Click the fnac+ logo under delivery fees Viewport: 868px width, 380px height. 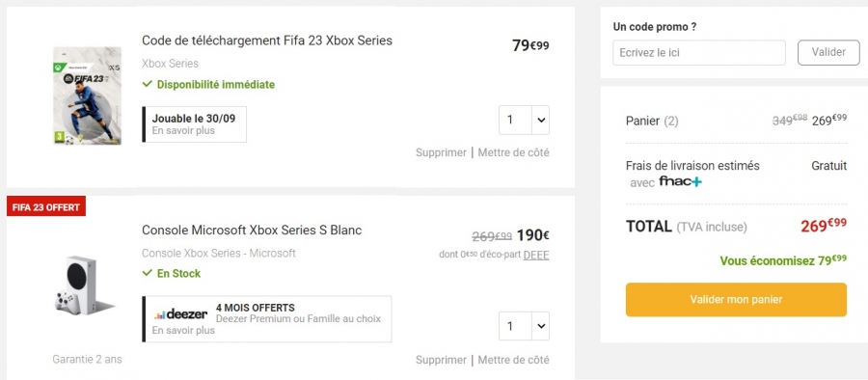[680, 181]
